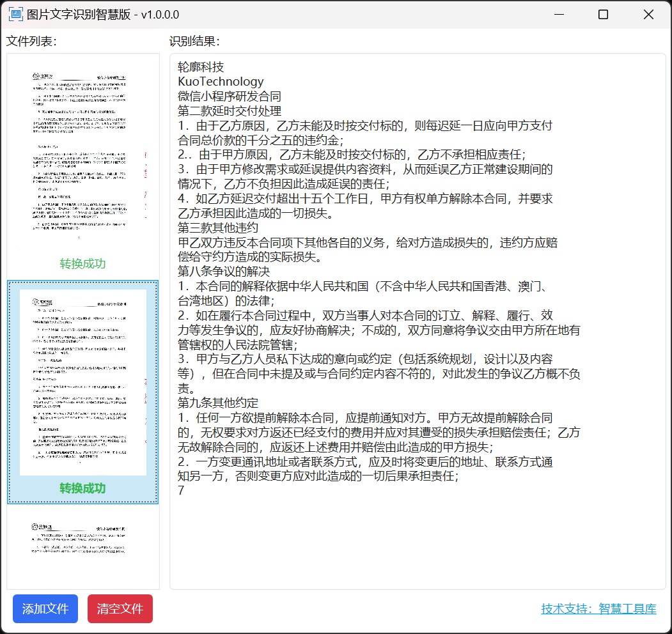Select the first document thumbnail in file list
The width and height of the screenshot is (672, 634).
tap(82, 153)
